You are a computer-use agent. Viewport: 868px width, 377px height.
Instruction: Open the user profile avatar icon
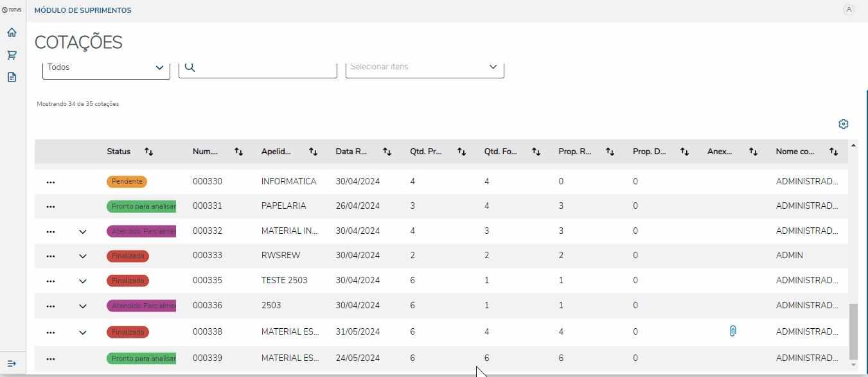849,10
